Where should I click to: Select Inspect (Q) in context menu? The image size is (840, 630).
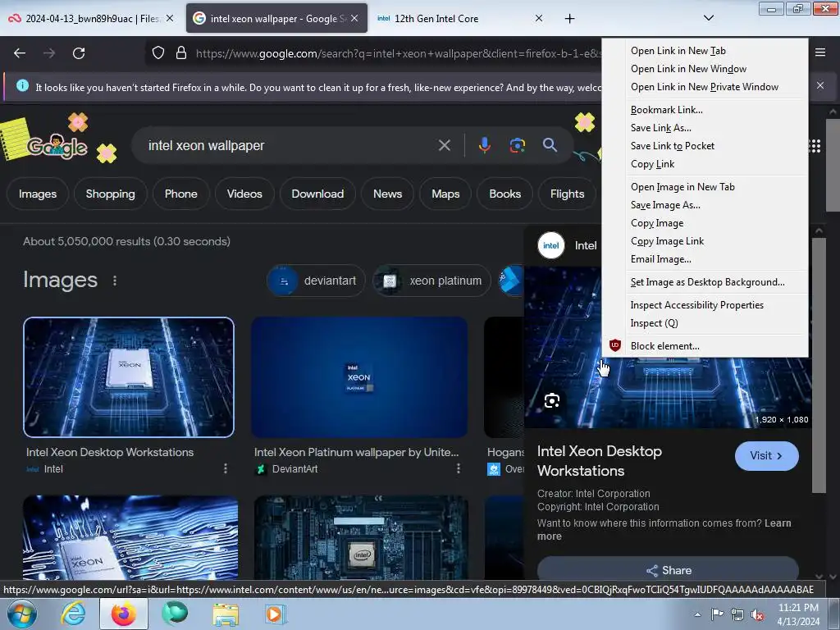tap(654, 323)
